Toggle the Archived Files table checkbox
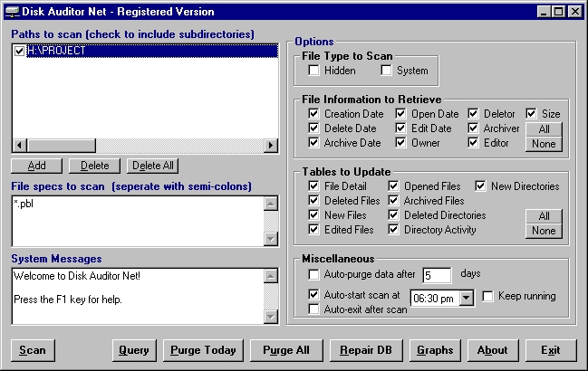The image size is (588, 371). tap(393, 201)
